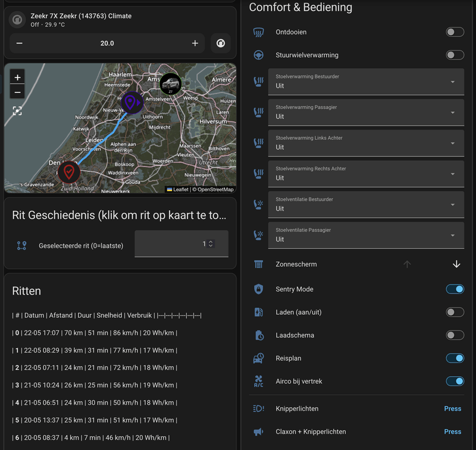
Task: Click the Ontdooien defrost icon
Action: click(x=258, y=32)
